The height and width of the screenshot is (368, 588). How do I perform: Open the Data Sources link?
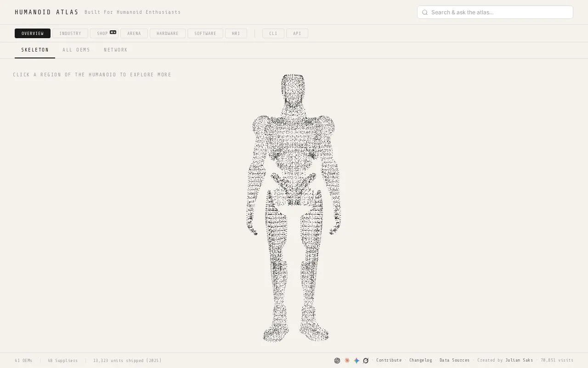(x=455, y=361)
